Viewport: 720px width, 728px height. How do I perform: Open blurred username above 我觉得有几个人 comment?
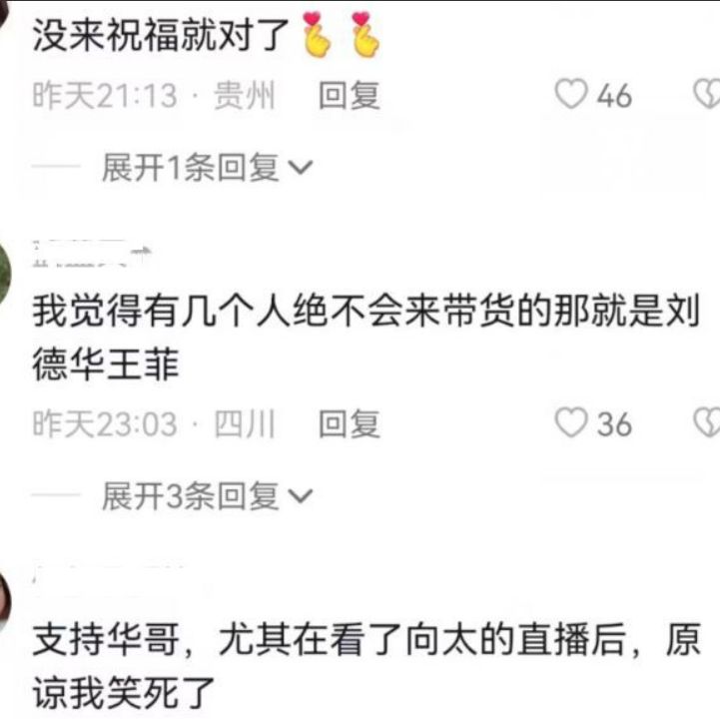[92, 253]
